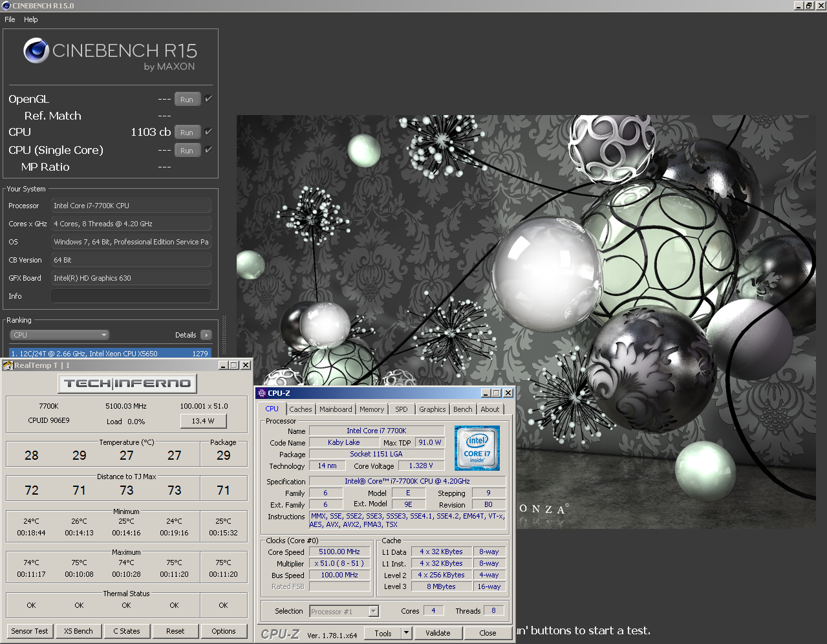Click the CPU-Z title bar icon

262,393
